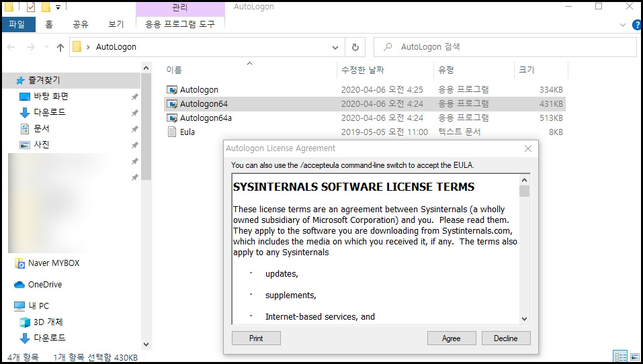
Task: Switch to the 공유 ribbon tab
Action: pyautogui.click(x=81, y=24)
